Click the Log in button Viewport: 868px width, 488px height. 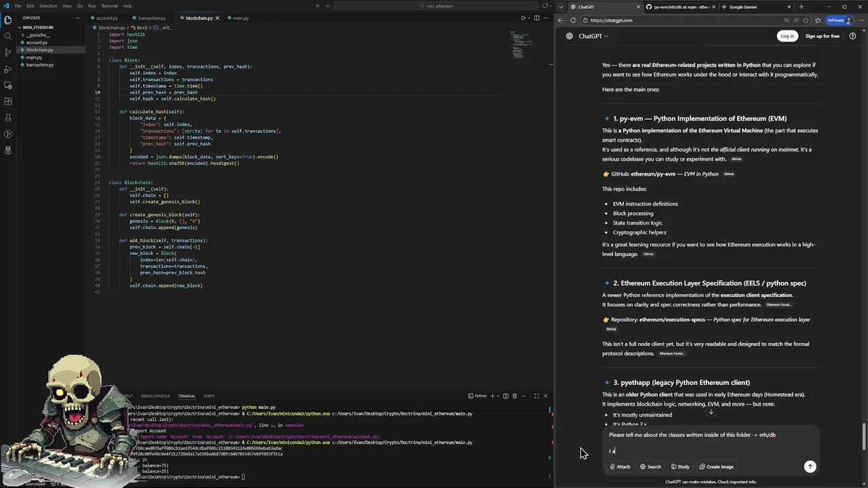(x=787, y=36)
